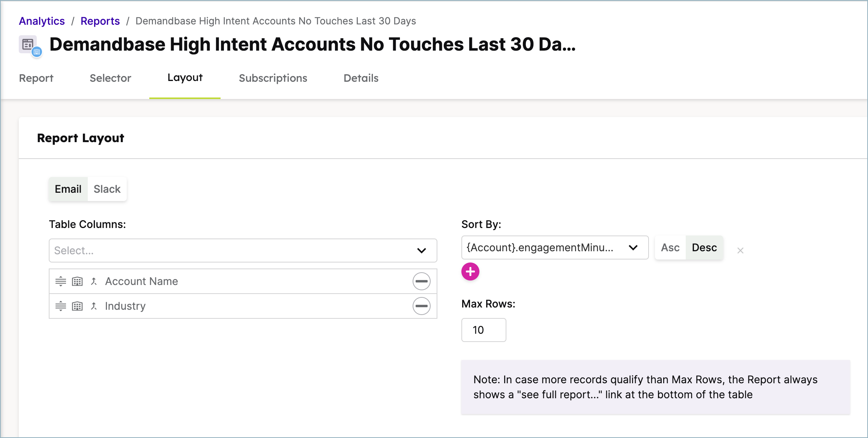Click the merge arrow icon in Account Name row
The width and height of the screenshot is (868, 438).
94,281
